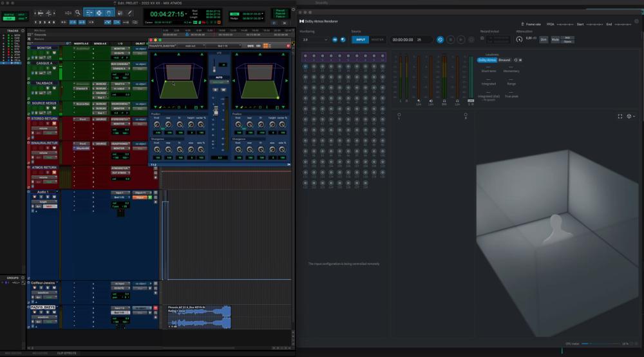Toggle the orange Object button on Audio 1
This screenshot has height=357, width=644.
click(x=140, y=198)
